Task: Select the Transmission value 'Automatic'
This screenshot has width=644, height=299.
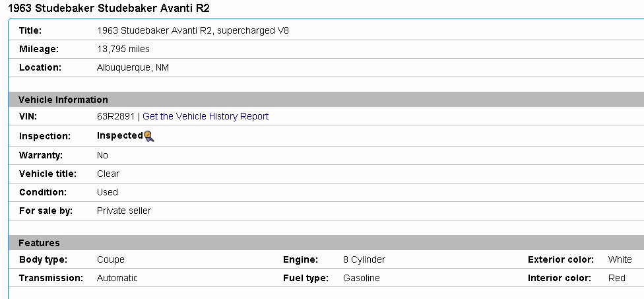Action: tap(117, 278)
